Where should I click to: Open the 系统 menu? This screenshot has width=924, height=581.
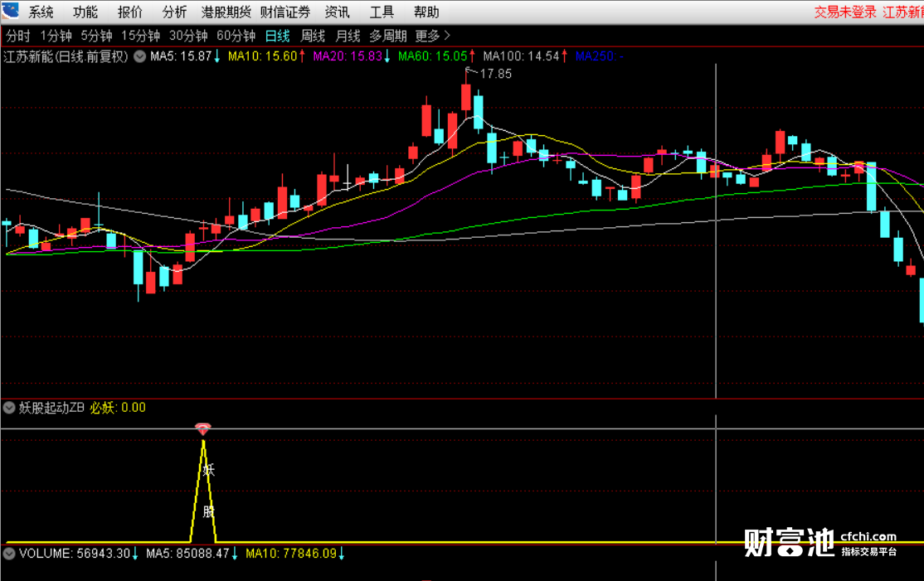tap(41, 12)
